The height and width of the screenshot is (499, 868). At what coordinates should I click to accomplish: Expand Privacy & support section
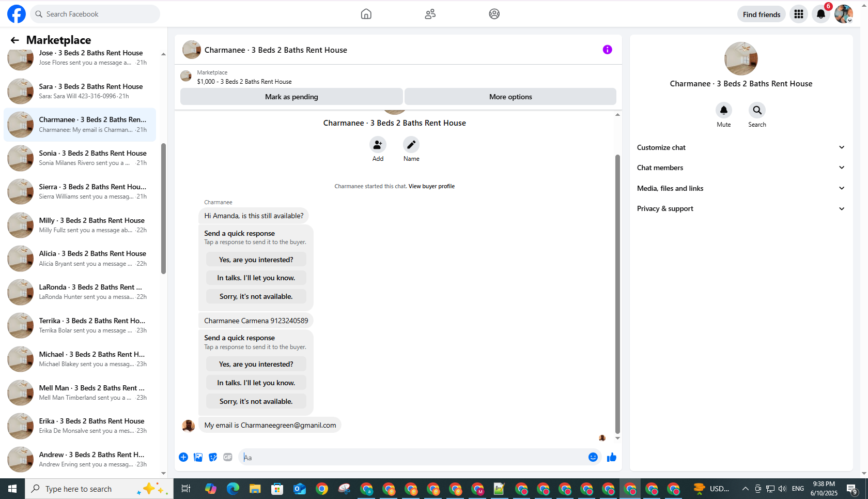click(741, 208)
